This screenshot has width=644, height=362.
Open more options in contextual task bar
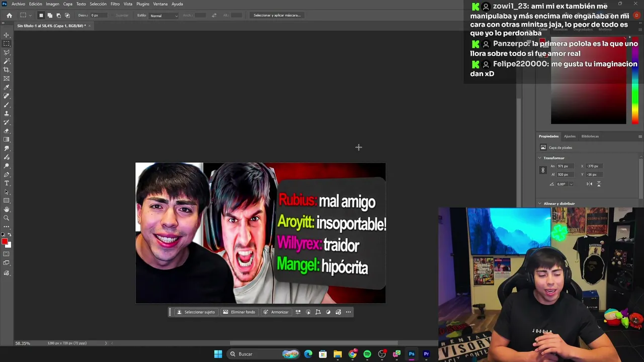(348, 312)
